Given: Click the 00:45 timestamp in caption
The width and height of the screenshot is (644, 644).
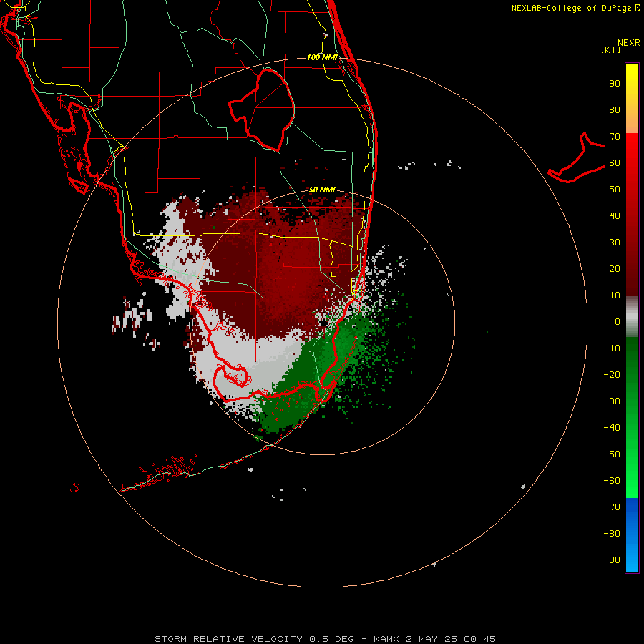Looking at the screenshot, I should coord(479,639).
